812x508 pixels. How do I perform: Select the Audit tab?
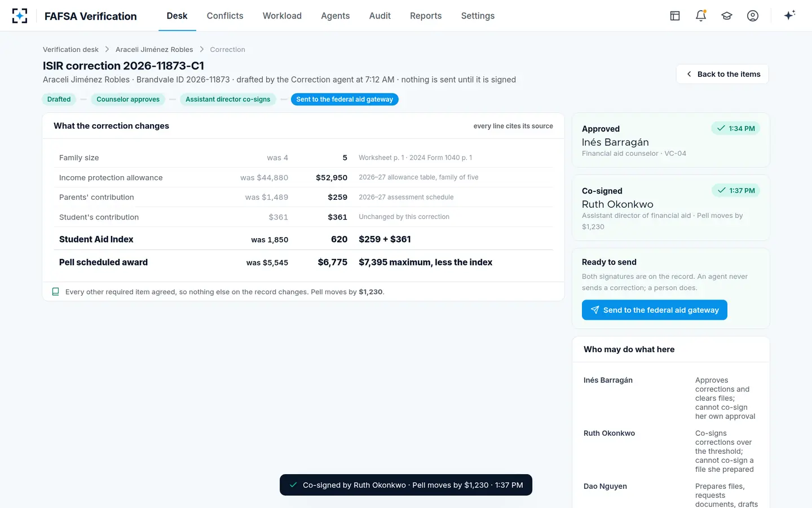coord(380,16)
